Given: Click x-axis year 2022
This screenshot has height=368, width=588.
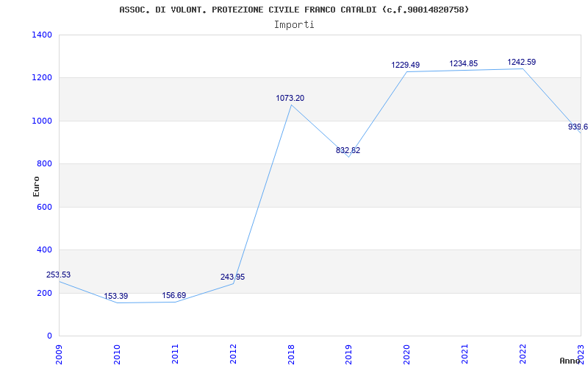Looking at the screenshot, I should (x=523, y=354).
